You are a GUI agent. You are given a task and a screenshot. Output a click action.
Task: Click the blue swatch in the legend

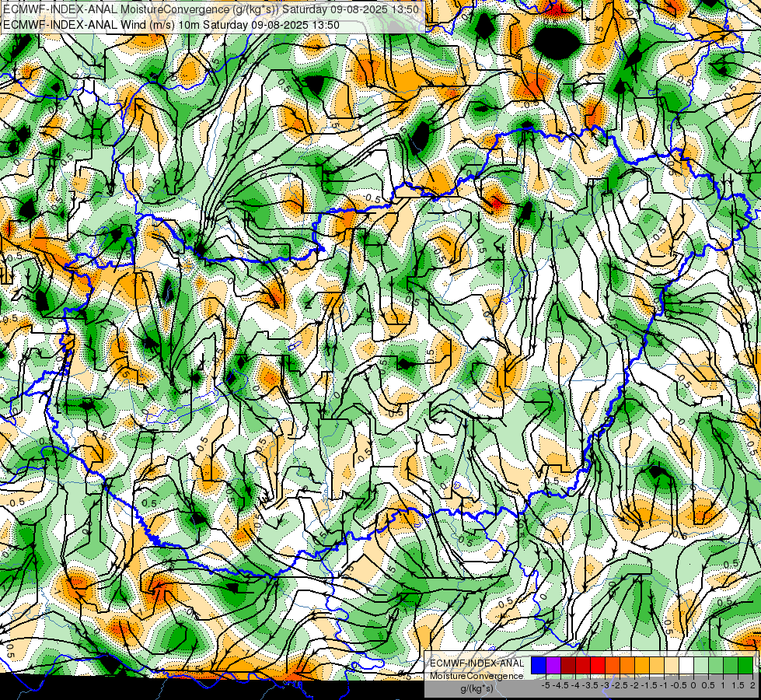[x=539, y=666]
